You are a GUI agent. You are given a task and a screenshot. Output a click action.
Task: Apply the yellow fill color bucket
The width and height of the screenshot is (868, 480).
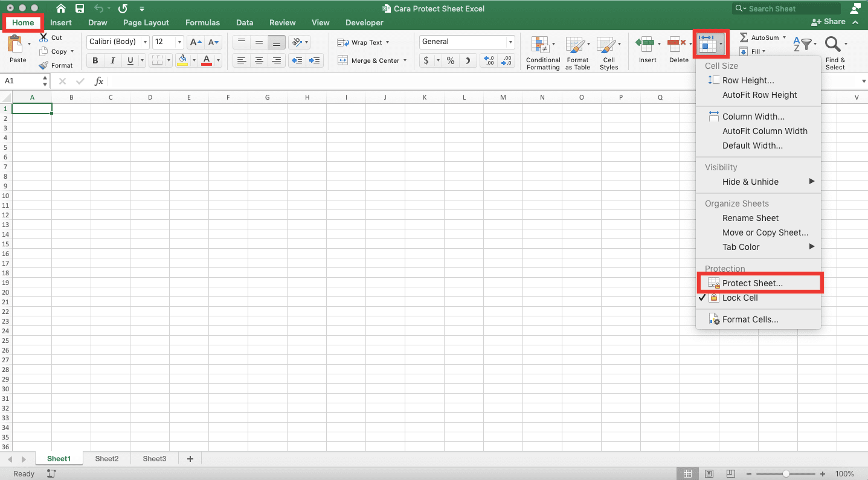182,60
